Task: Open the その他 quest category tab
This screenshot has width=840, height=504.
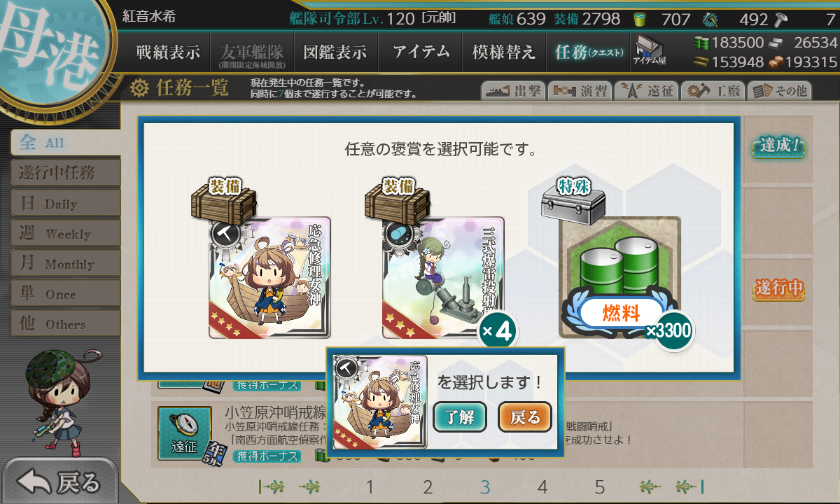Action: point(778,90)
